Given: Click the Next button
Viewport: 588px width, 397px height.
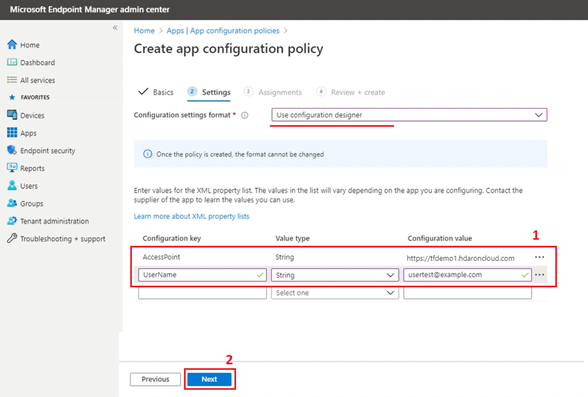Looking at the screenshot, I should [209, 379].
